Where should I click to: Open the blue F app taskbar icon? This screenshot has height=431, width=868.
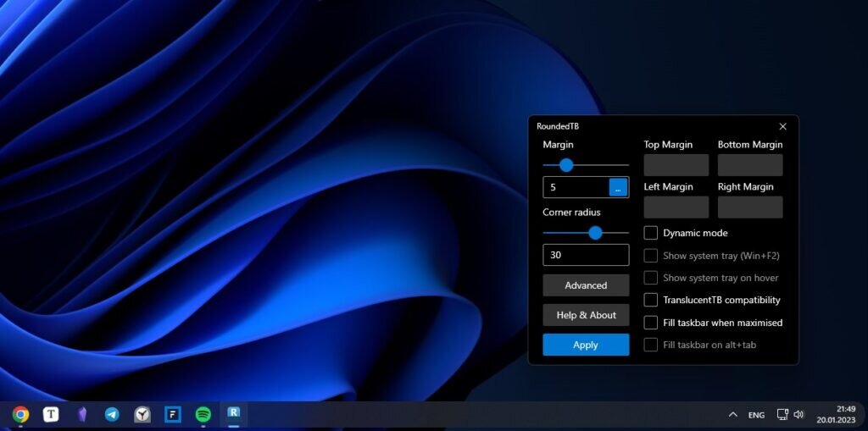point(173,414)
